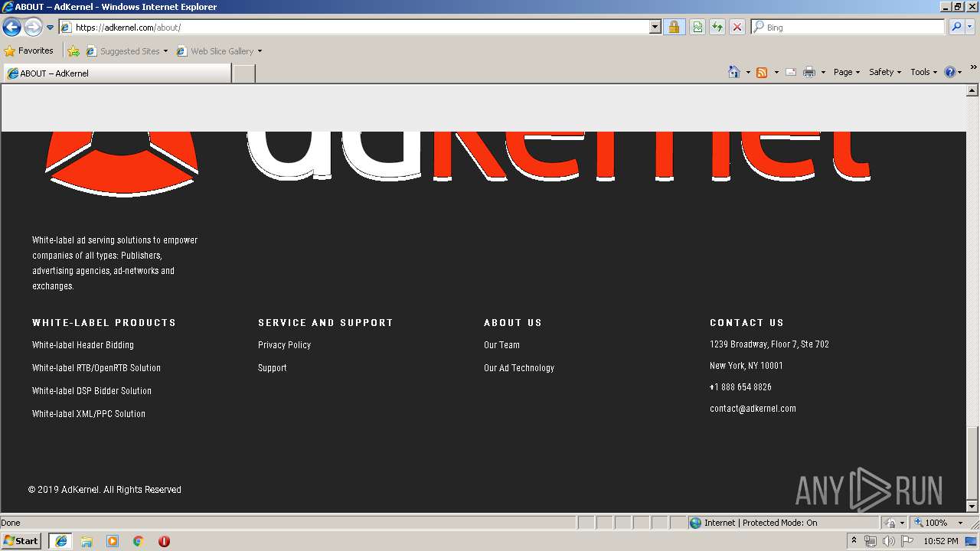The height and width of the screenshot is (551, 980).
Task: Open the Chrome taskbar icon
Action: tap(139, 541)
